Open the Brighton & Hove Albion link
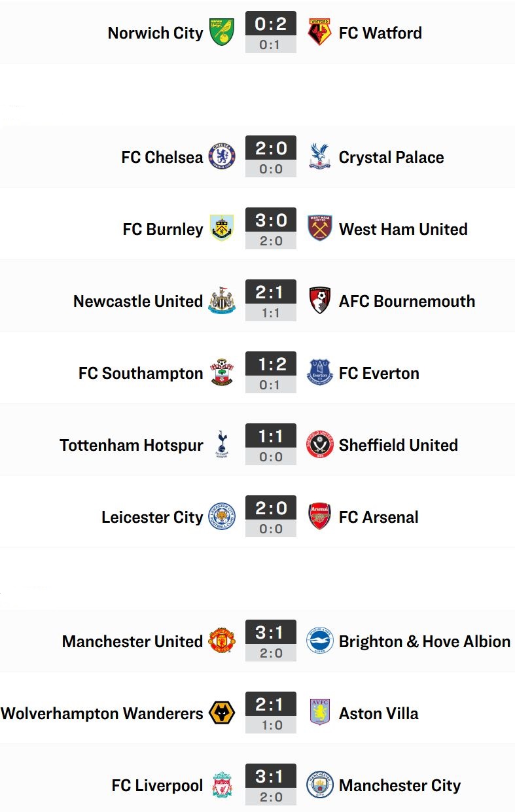This screenshot has width=515, height=812. [x=424, y=641]
